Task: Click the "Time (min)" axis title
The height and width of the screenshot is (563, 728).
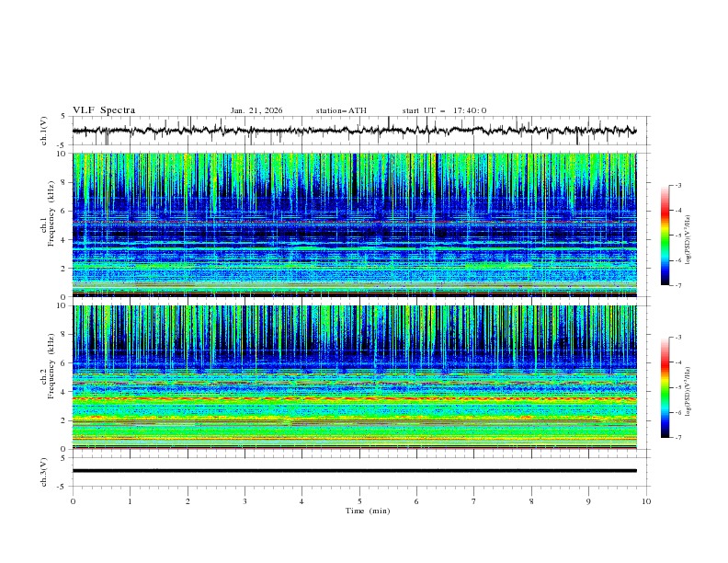Action: (368, 511)
